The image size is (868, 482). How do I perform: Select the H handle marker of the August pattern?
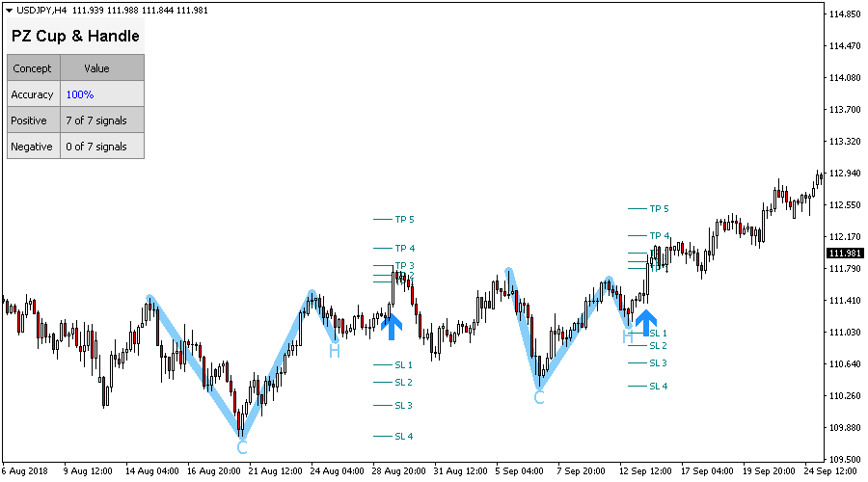pos(335,350)
